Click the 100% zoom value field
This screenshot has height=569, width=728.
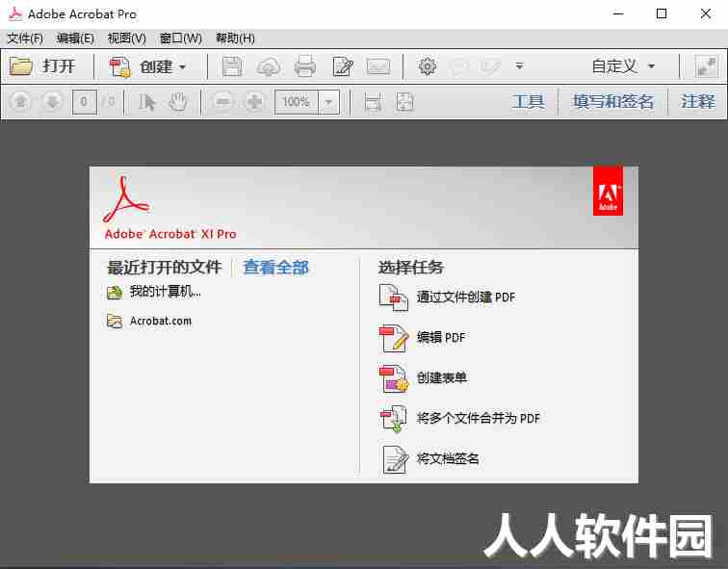click(x=297, y=102)
